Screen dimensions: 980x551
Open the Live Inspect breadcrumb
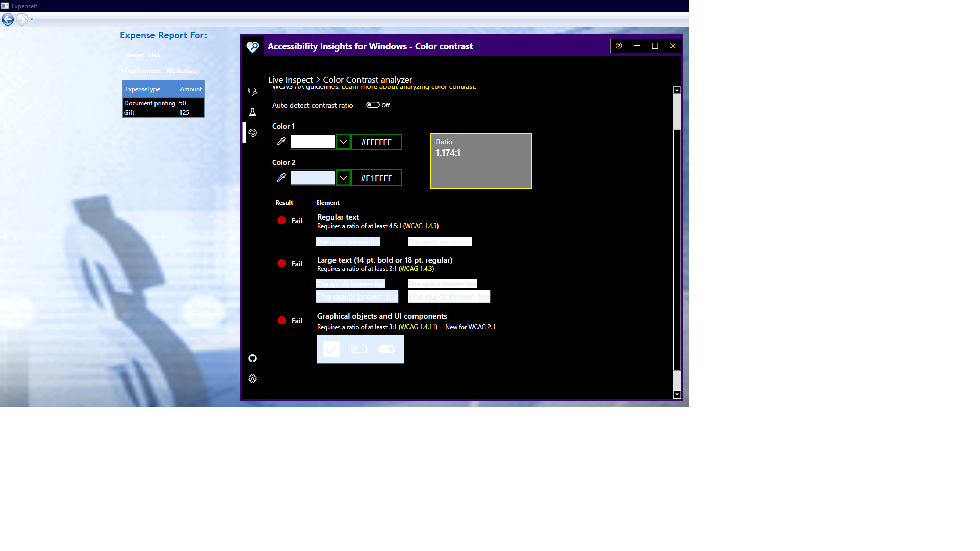[x=291, y=80]
